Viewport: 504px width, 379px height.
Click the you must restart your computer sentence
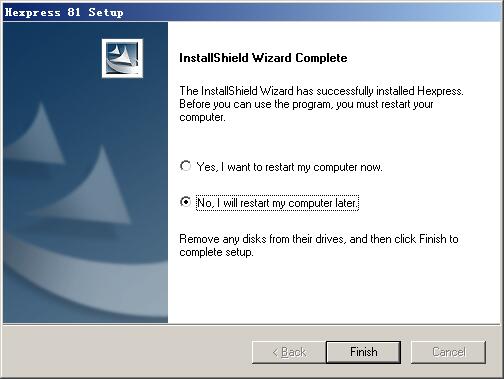click(306, 111)
